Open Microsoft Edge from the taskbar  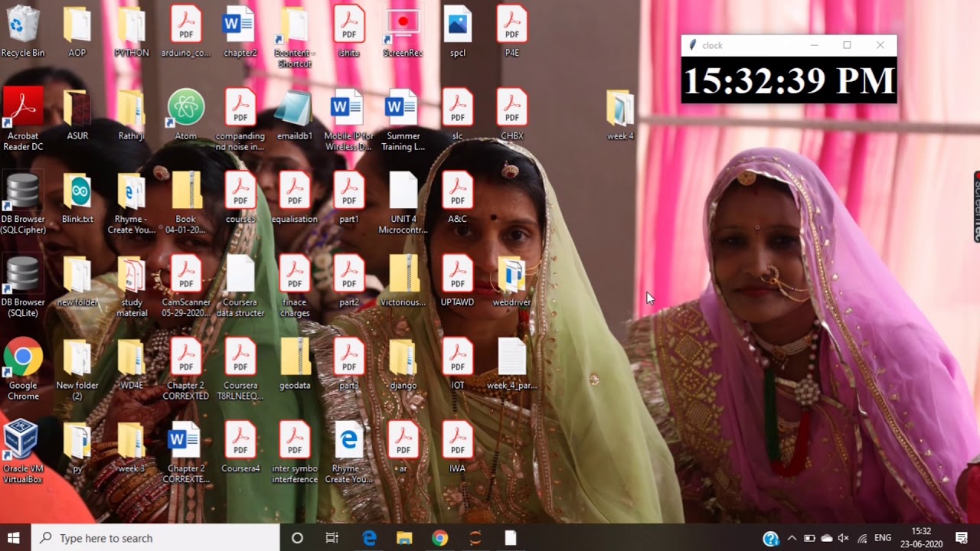(x=369, y=538)
